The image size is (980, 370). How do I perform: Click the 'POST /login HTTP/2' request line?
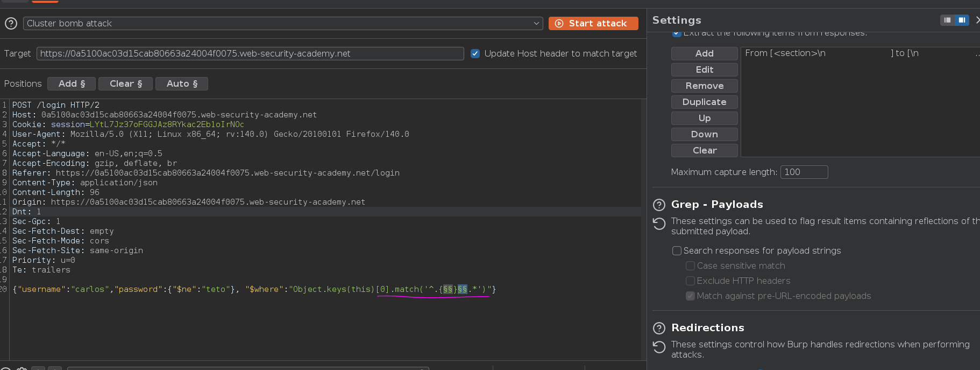[56, 105]
